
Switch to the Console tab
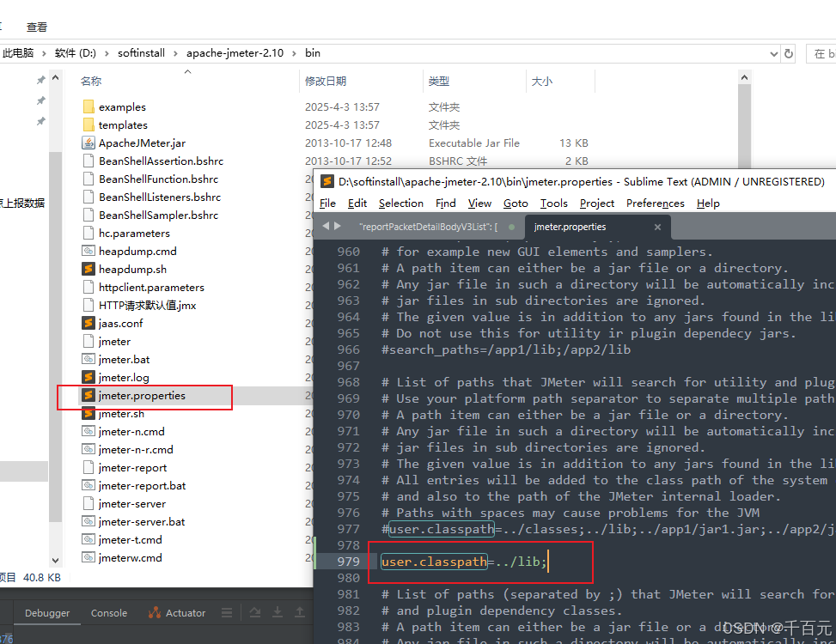109,613
